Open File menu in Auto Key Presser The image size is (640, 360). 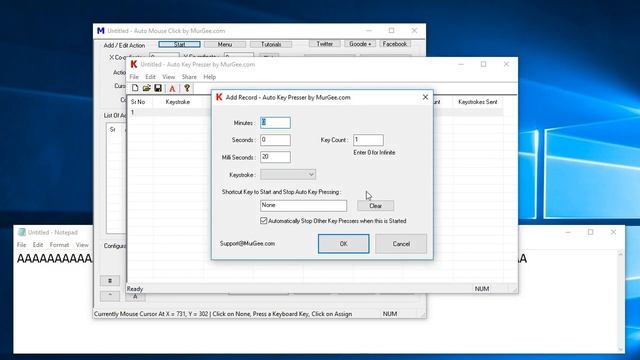pyautogui.click(x=134, y=77)
